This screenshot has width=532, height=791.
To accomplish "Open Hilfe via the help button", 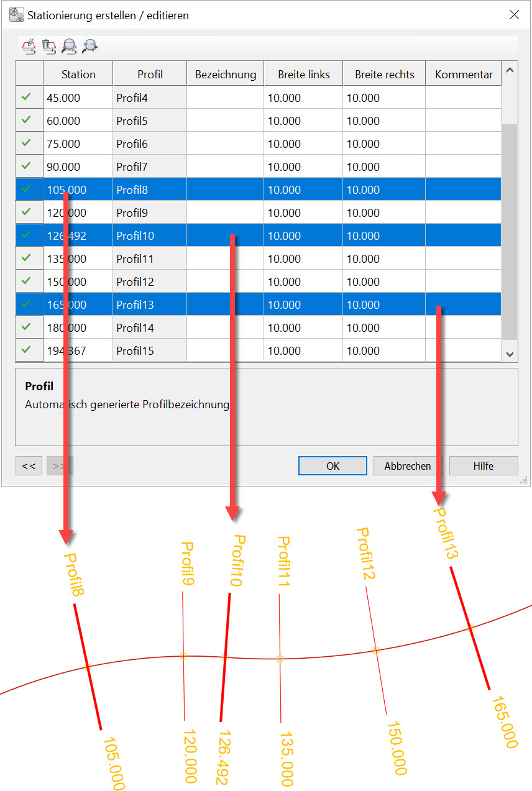I will click(483, 465).
